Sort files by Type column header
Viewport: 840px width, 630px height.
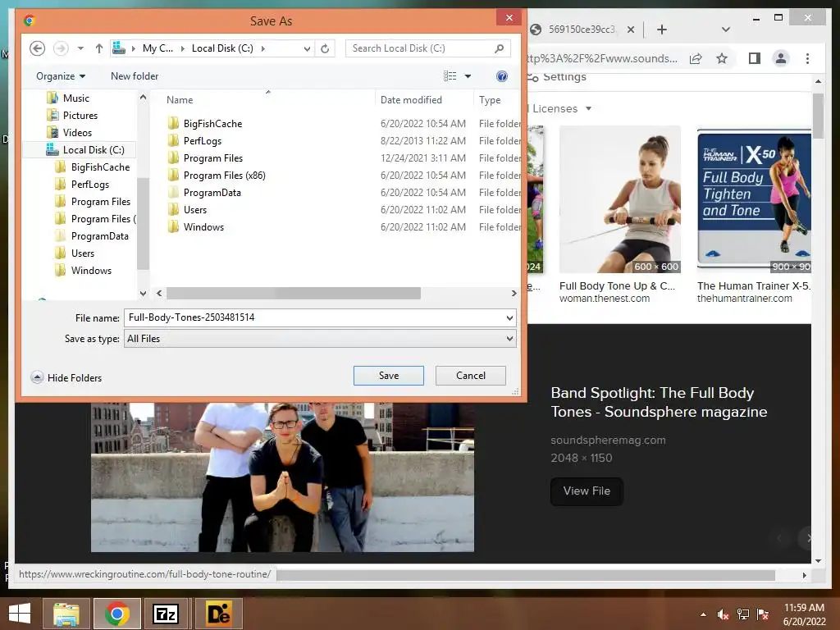(x=490, y=99)
